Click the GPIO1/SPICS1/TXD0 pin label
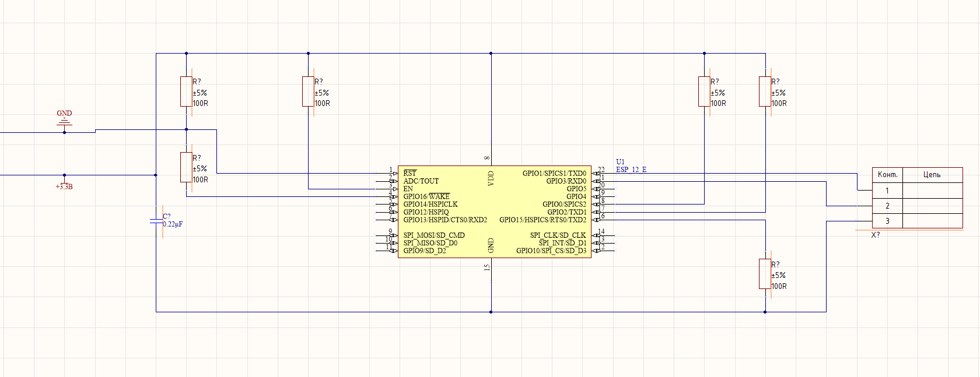The height and width of the screenshot is (377, 980). point(554,173)
